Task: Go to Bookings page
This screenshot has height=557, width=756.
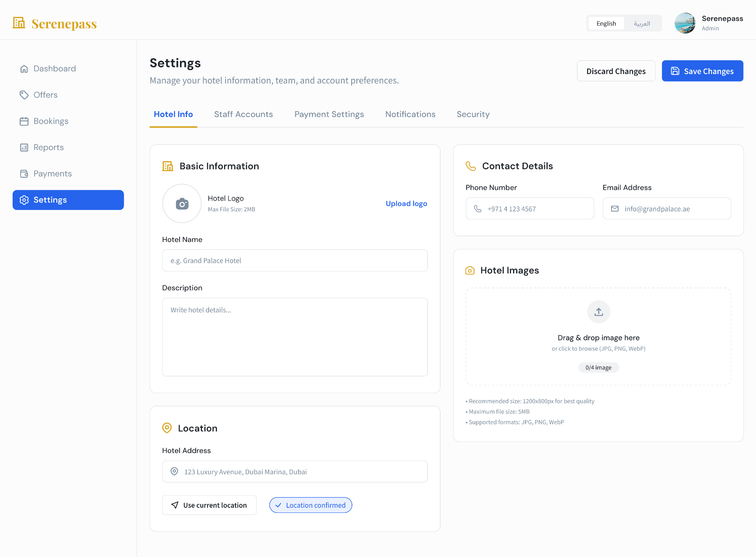Action: click(x=68, y=121)
